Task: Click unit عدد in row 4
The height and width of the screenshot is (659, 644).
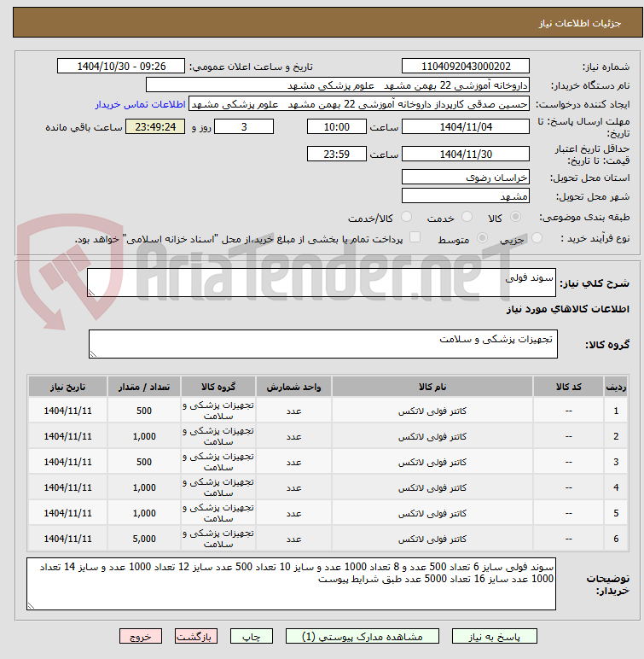Action: coord(293,487)
